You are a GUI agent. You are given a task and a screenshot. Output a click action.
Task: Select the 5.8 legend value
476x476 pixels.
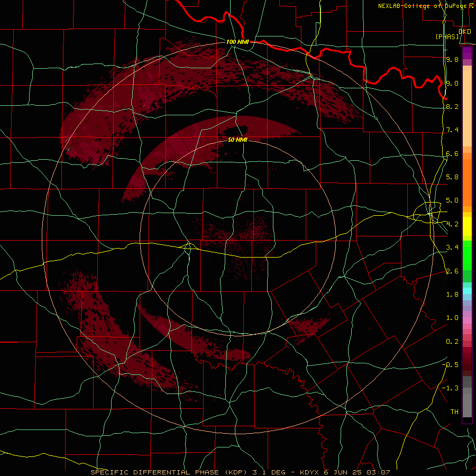click(452, 177)
